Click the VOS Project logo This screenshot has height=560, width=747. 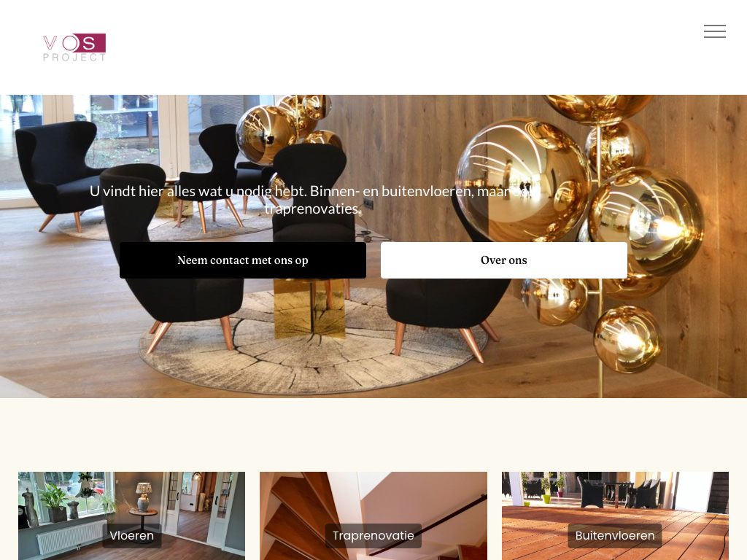click(74, 47)
